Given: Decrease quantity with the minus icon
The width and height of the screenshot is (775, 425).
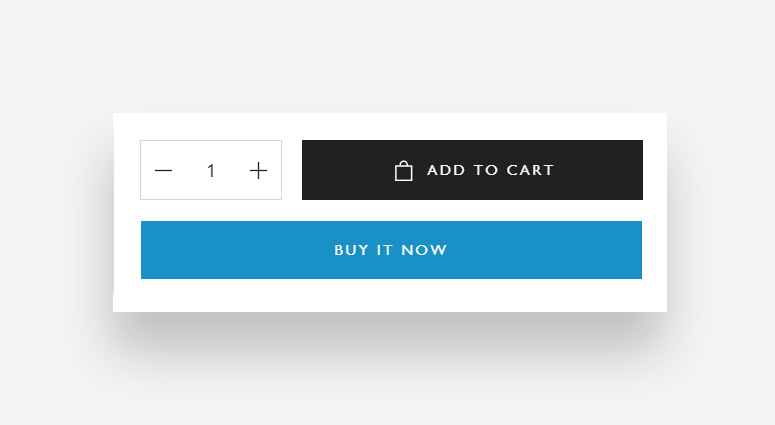Looking at the screenshot, I should pos(164,171).
